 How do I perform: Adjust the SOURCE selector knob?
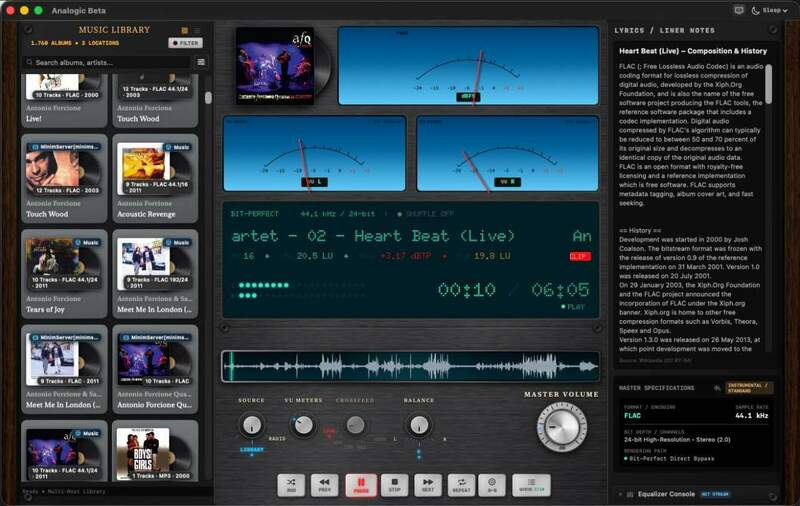252,424
